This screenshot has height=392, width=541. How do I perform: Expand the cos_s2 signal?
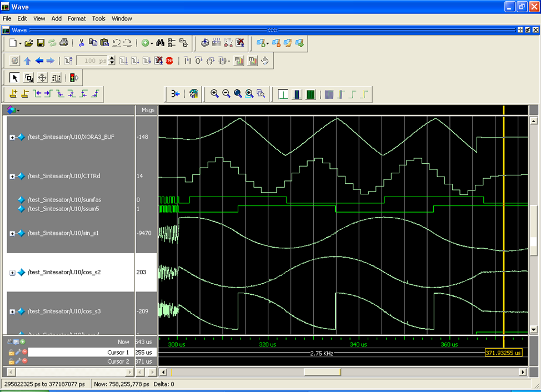[12, 273]
